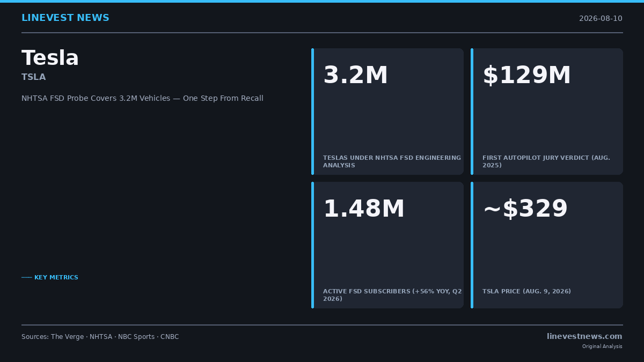644x362 pixels.
Task: Click the $129M metric value
Action: [x=526, y=76]
